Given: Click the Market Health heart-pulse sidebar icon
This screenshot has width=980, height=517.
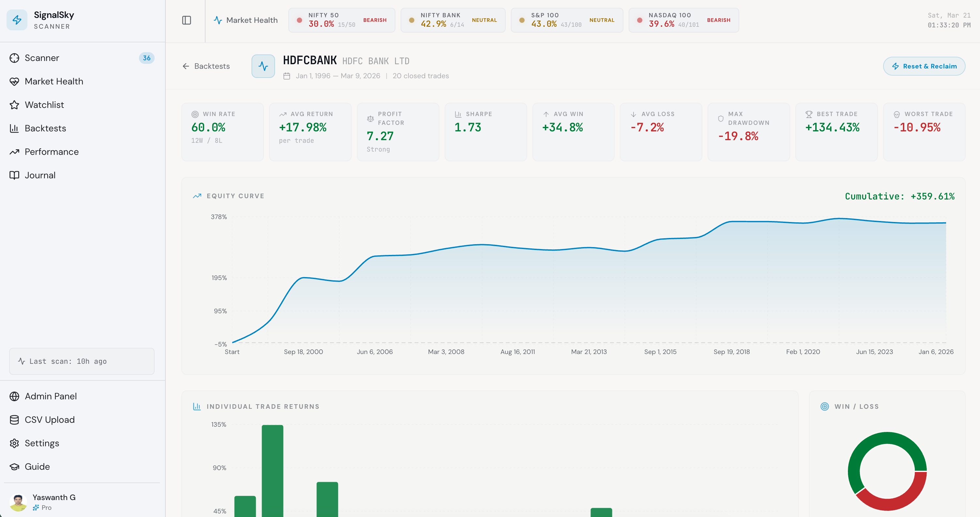Looking at the screenshot, I should (14, 81).
